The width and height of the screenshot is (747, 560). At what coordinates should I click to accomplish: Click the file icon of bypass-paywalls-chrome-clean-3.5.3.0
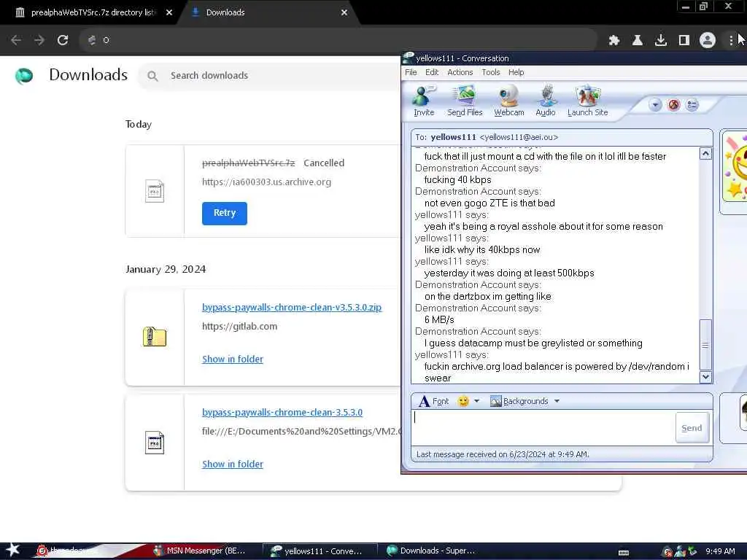tap(155, 443)
